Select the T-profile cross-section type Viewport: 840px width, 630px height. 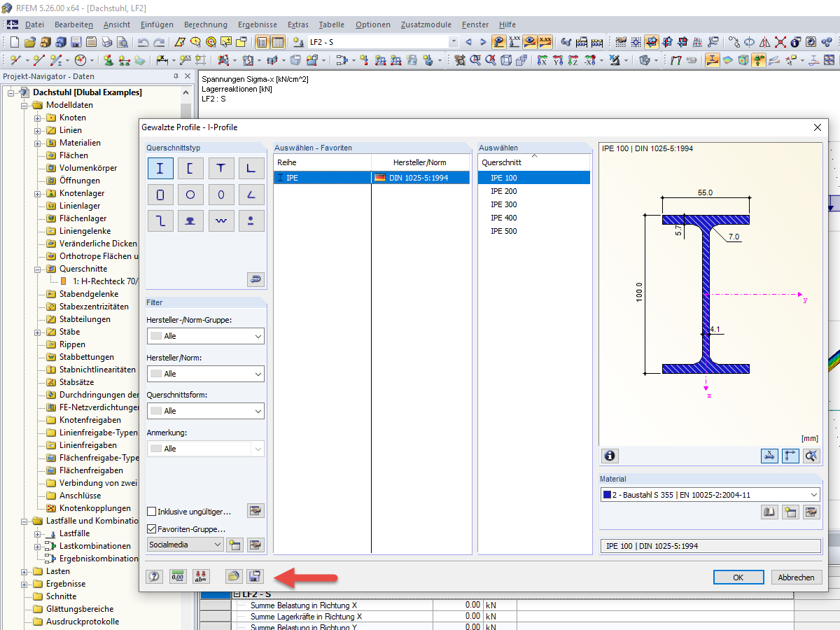(x=221, y=168)
